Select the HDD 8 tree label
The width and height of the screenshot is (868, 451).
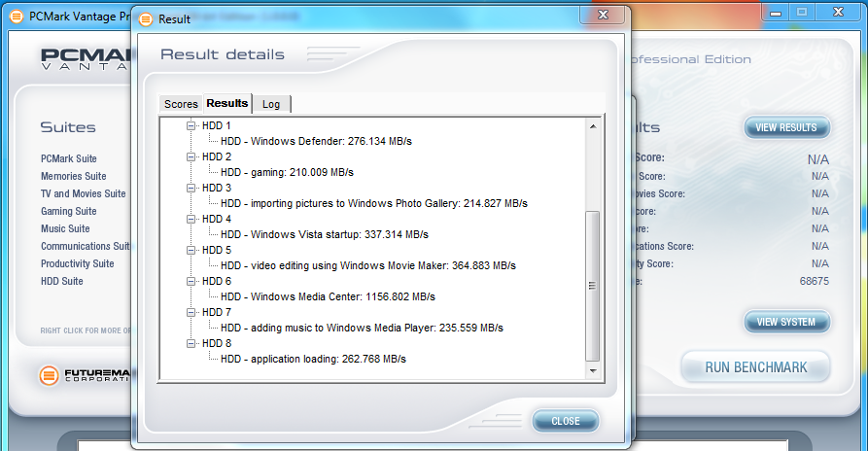217,344
